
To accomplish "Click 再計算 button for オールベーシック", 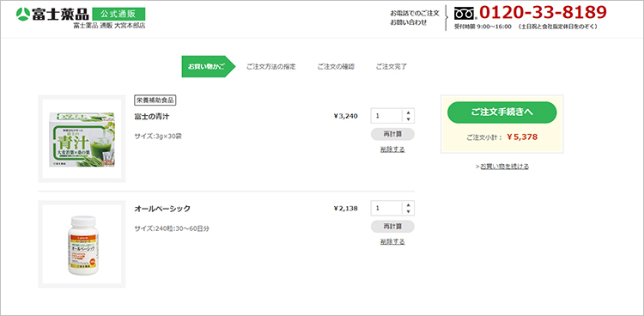I will tap(392, 227).
